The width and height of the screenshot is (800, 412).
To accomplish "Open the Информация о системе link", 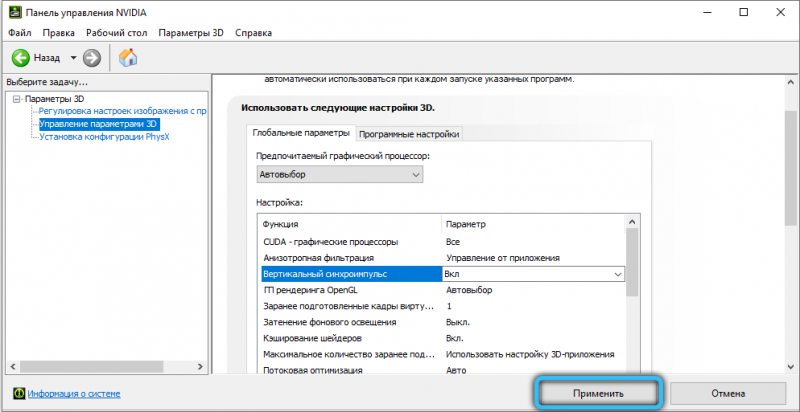I will coord(74,394).
